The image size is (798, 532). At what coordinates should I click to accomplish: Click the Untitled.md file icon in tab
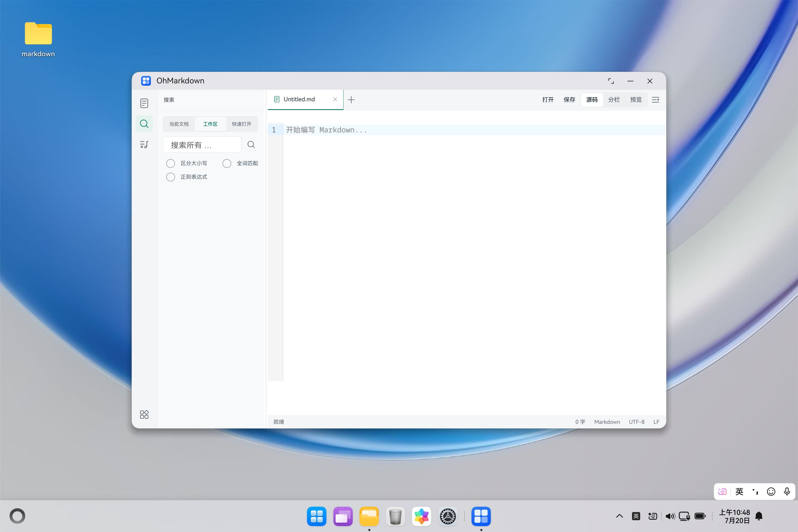pos(276,99)
